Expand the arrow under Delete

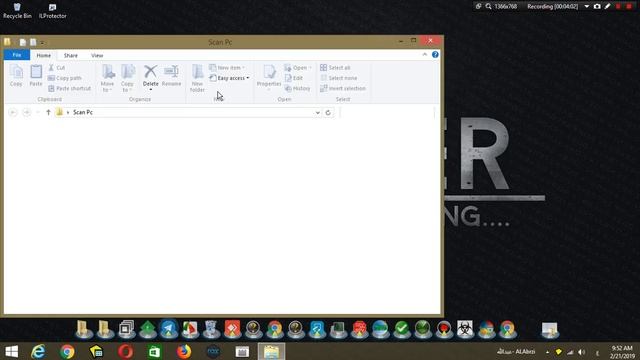(x=151, y=90)
